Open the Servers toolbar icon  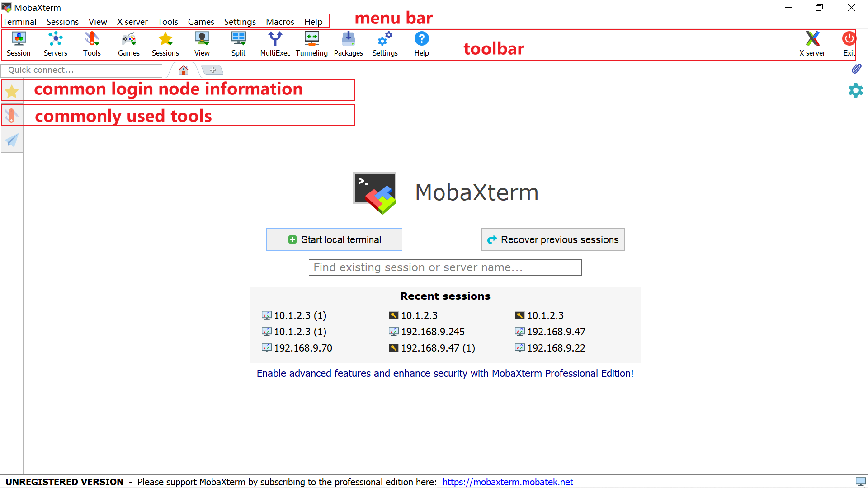[x=55, y=44]
